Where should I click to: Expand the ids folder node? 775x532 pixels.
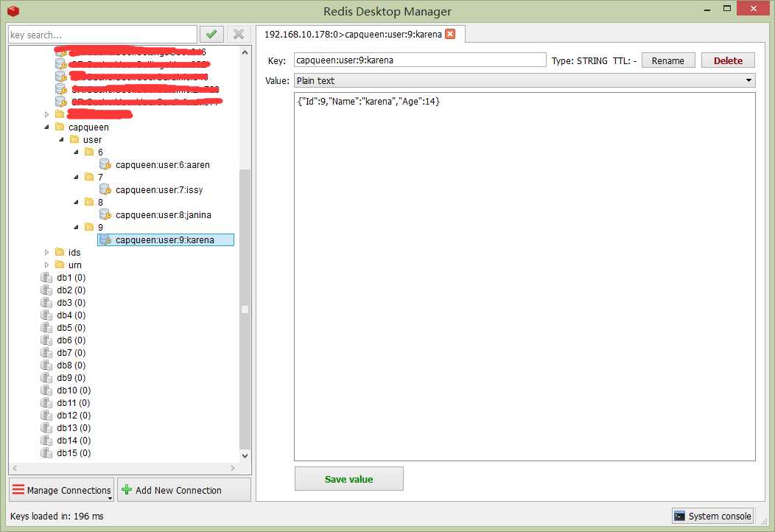tap(47, 252)
